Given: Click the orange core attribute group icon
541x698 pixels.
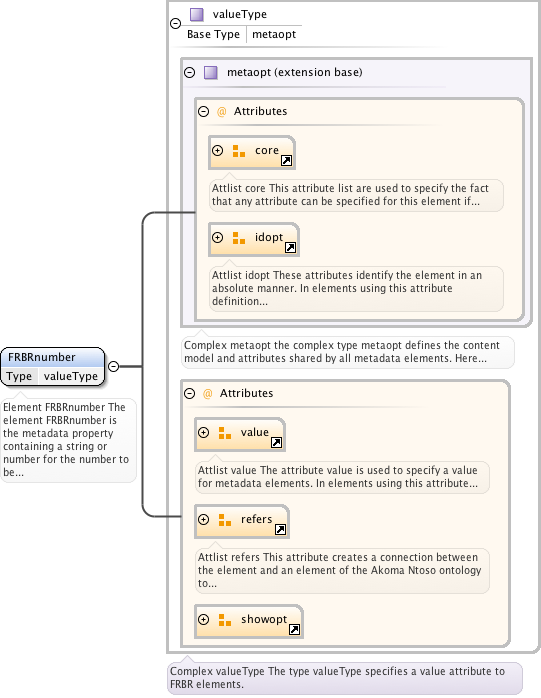Looking at the screenshot, I should tap(239, 151).
